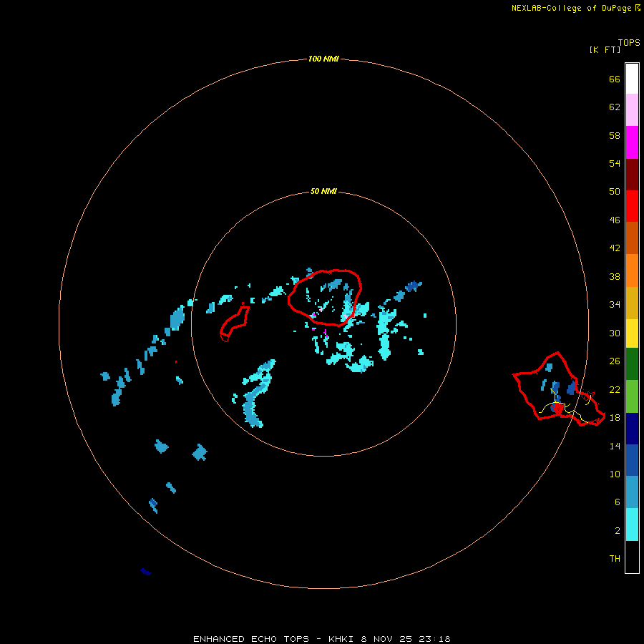Click the dark red swatch near 54
644x644 pixels.
point(632,175)
